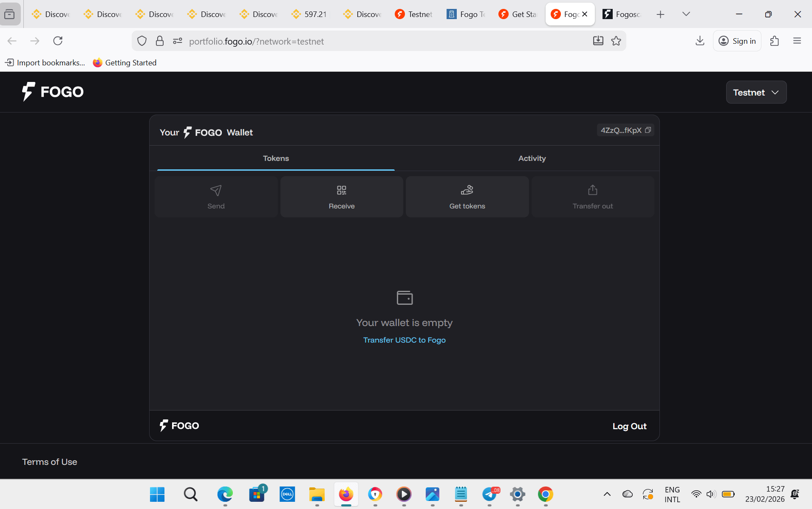Expand the Testnet network dropdown
This screenshot has height=509, width=812.
pyautogui.click(x=756, y=92)
